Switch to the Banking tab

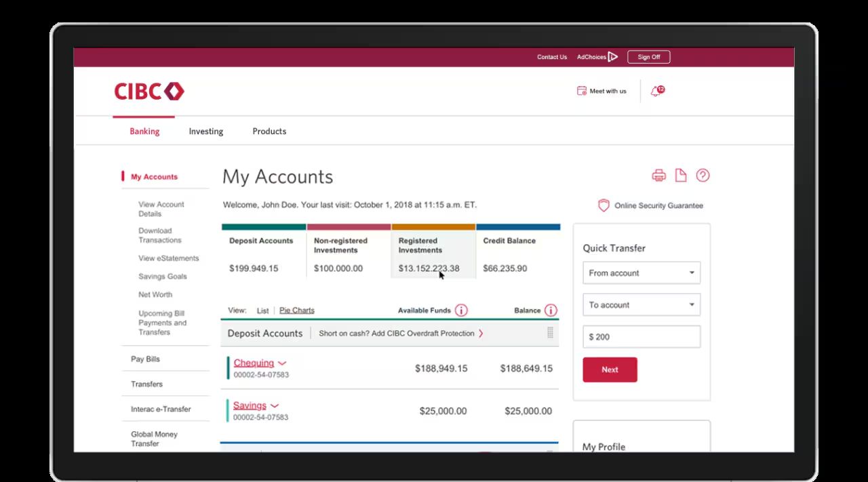pos(144,132)
